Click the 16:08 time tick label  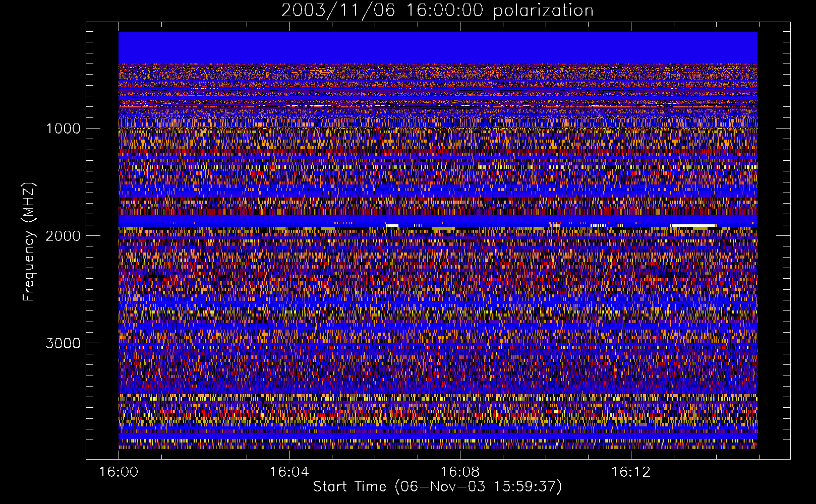point(460,472)
